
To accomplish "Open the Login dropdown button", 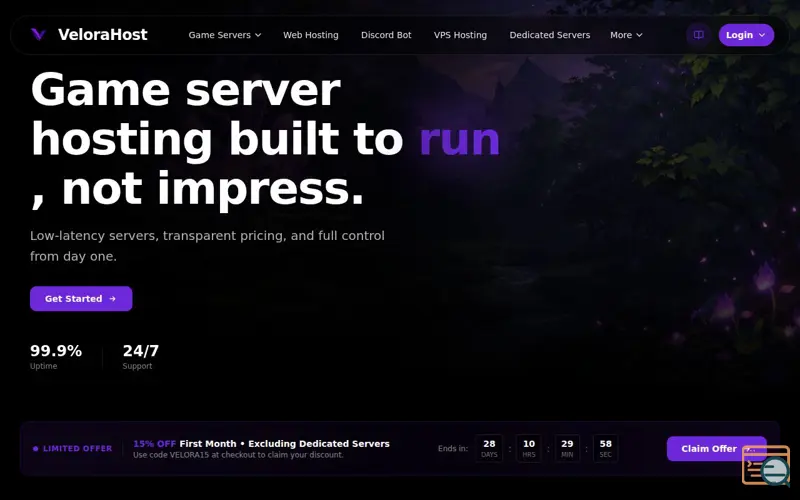I will pos(746,35).
